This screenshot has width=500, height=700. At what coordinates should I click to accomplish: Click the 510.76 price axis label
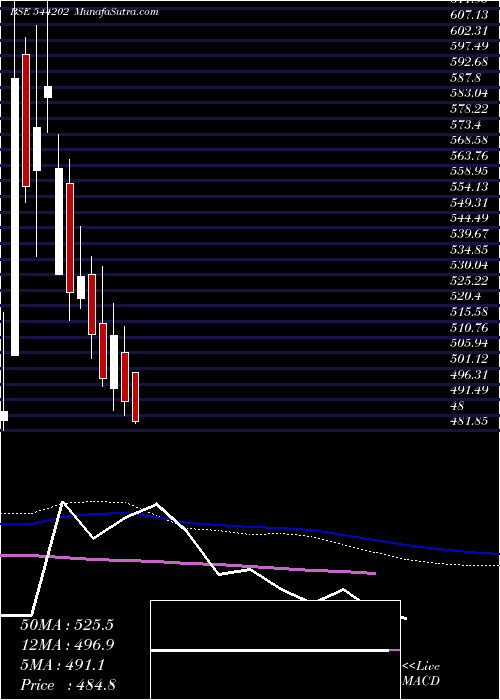point(469,328)
